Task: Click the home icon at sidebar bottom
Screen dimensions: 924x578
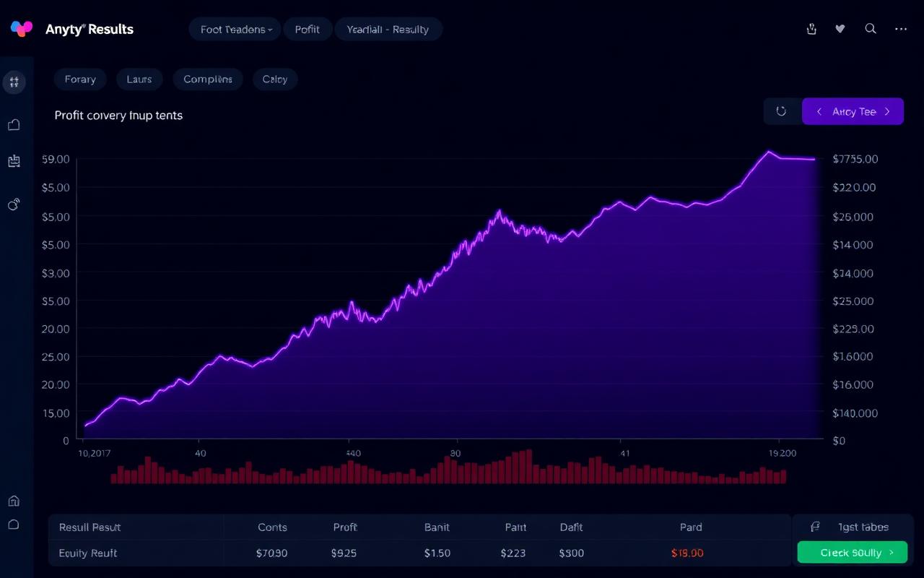Action: 14,501
